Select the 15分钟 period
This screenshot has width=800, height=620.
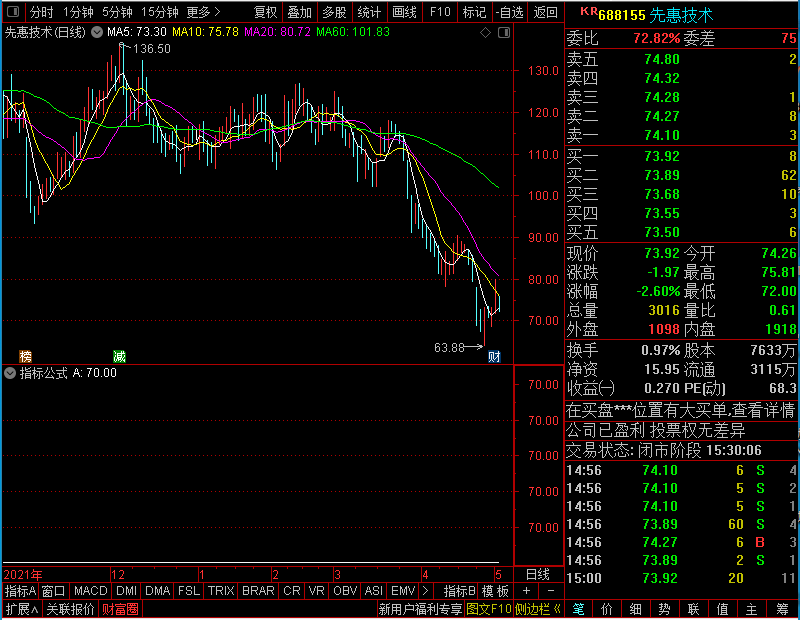pos(160,12)
